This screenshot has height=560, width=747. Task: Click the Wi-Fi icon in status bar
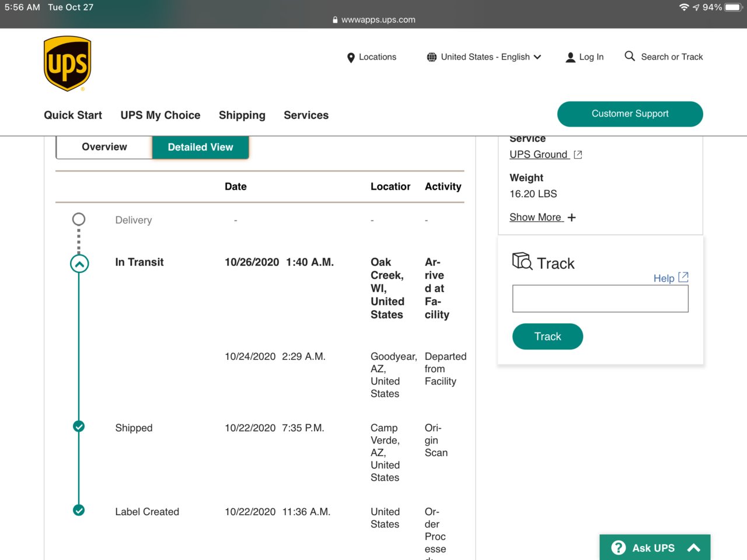click(684, 7)
